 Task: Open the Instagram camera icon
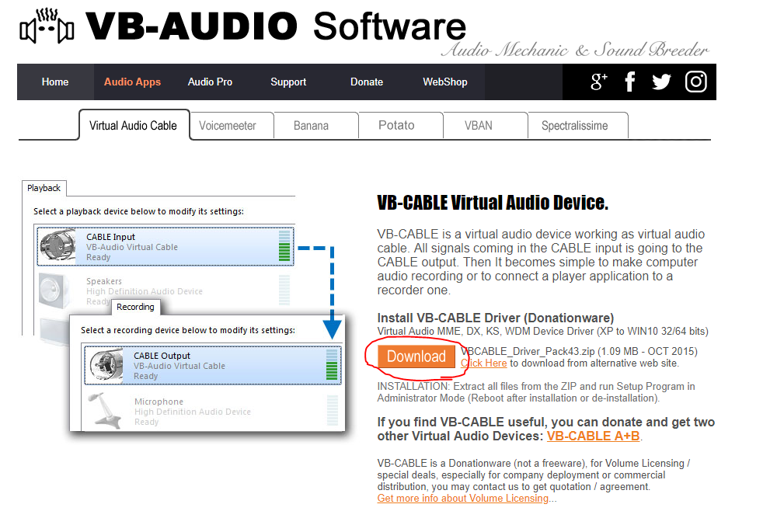click(x=695, y=82)
